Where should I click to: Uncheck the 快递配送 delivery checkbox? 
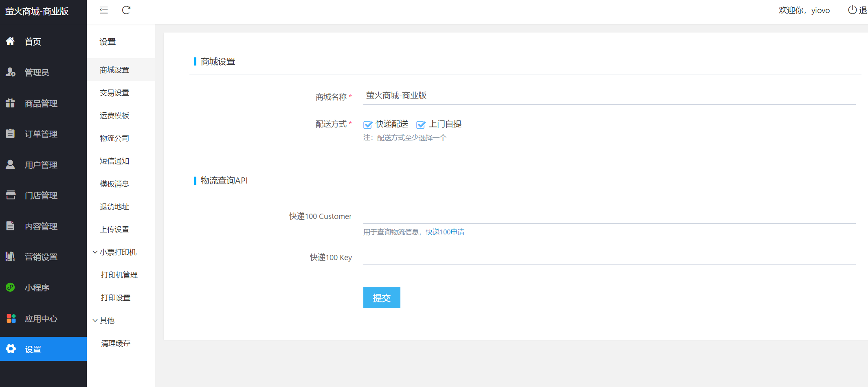point(368,125)
